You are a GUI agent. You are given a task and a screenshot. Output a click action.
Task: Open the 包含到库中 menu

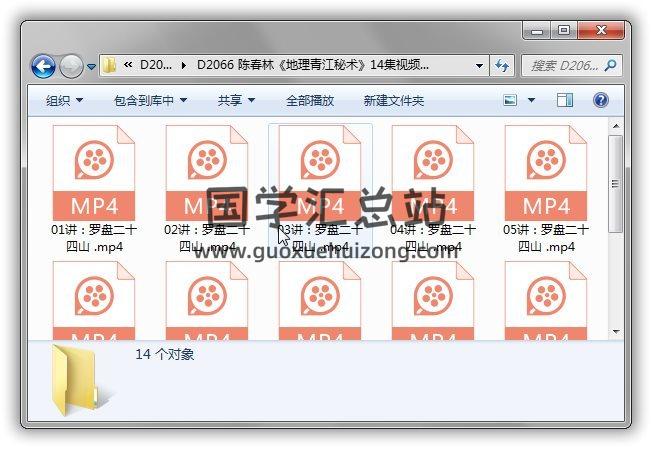(x=151, y=100)
